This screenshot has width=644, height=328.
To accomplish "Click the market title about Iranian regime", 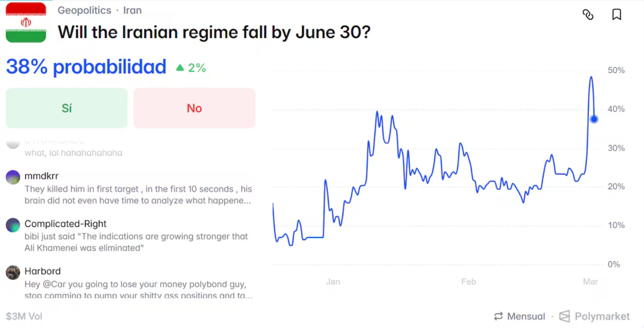I will 214,32.
